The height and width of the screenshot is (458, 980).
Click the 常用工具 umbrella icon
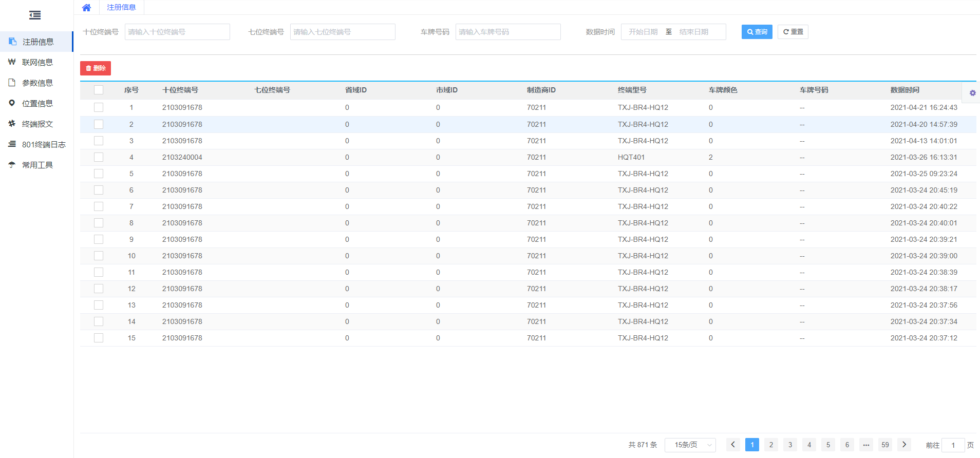pyautogui.click(x=12, y=164)
